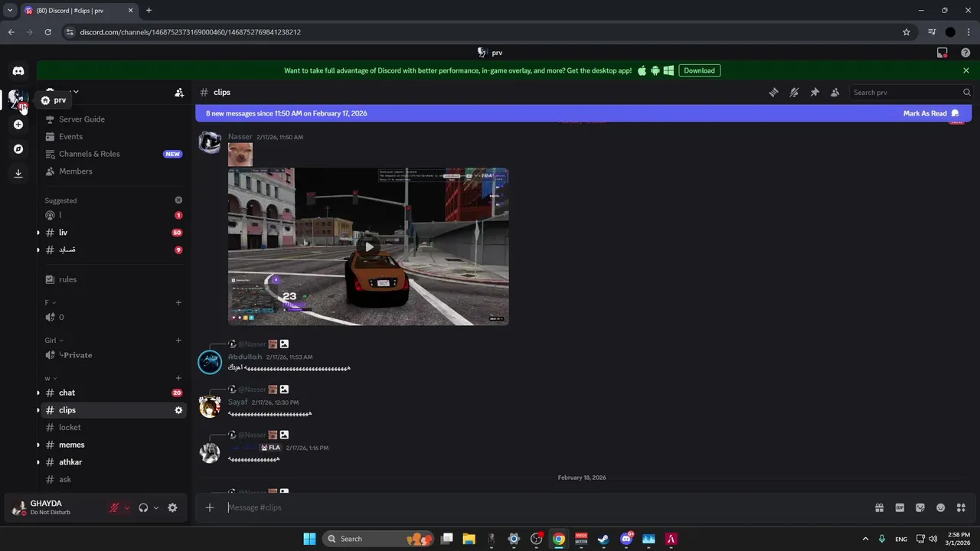Open headphone output options arrow
This screenshot has width=980, height=551.
tap(156, 508)
